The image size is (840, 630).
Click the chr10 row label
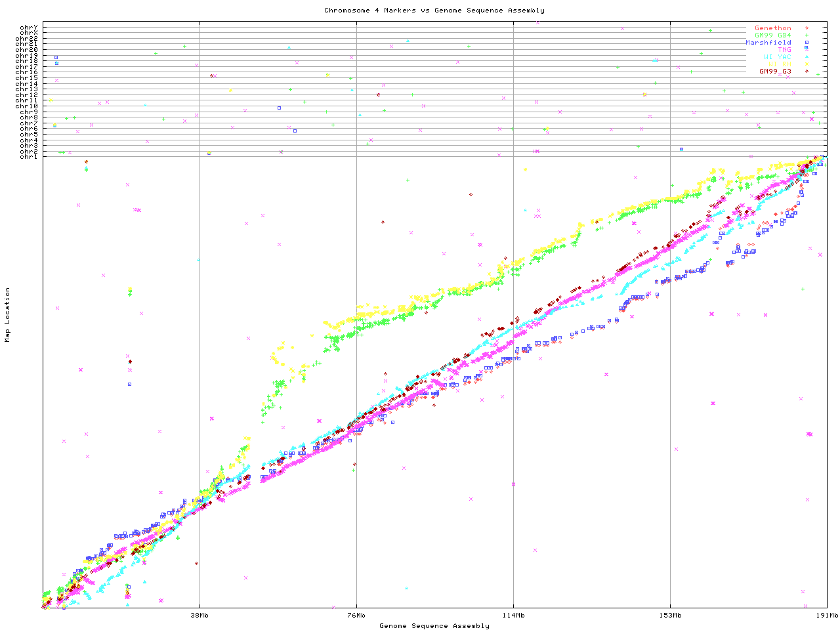pyautogui.click(x=27, y=106)
